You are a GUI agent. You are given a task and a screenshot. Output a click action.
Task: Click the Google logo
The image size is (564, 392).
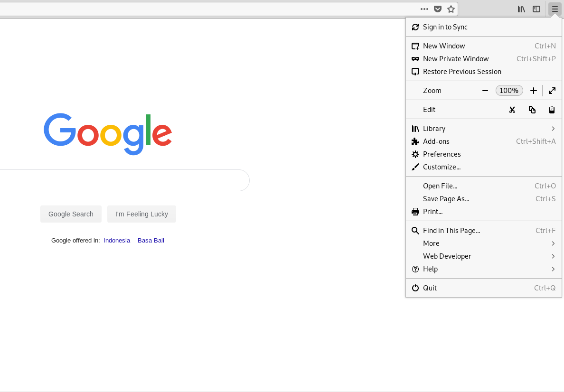click(108, 134)
